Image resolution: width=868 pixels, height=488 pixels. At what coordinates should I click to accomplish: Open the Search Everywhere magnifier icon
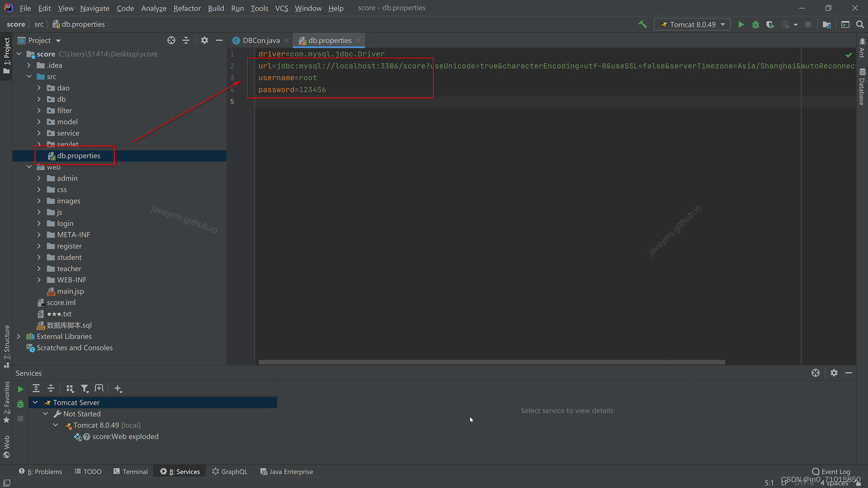point(860,24)
